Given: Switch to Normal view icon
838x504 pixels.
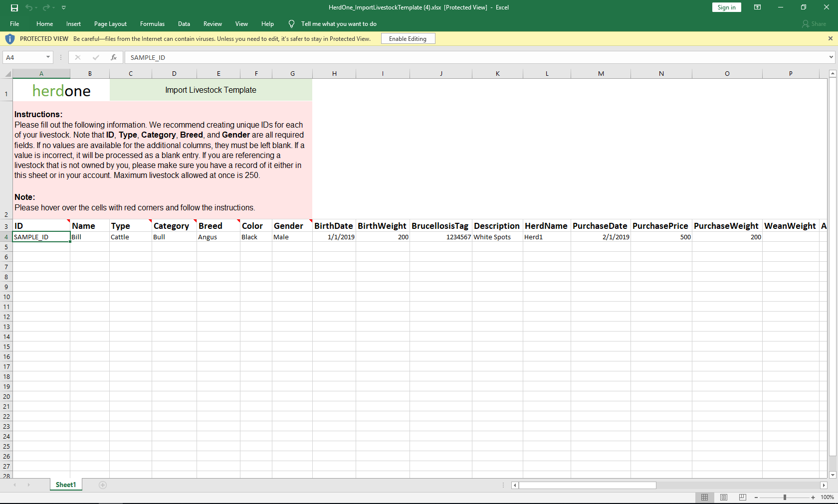Looking at the screenshot, I should [704, 497].
